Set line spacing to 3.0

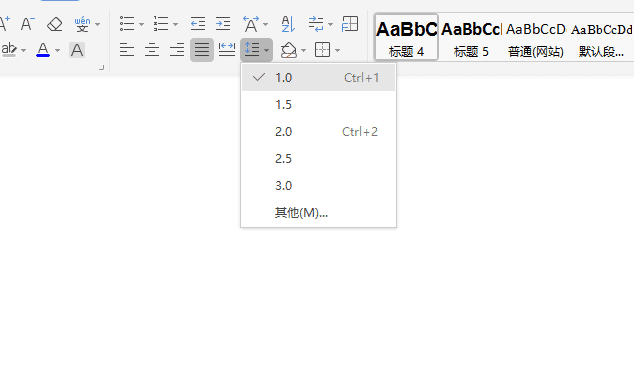click(x=319, y=186)
